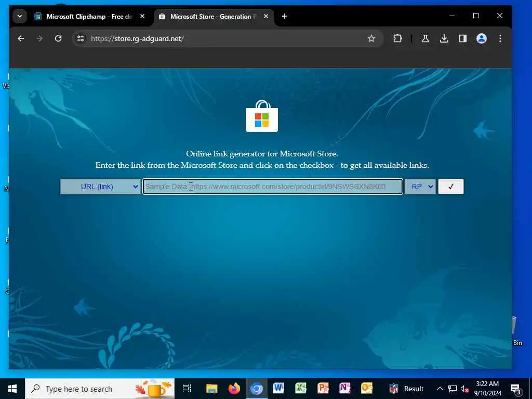The image size is (532, 399).
Task: Close the Microsoft Clipchamp tab
Action: pos(142,16)
